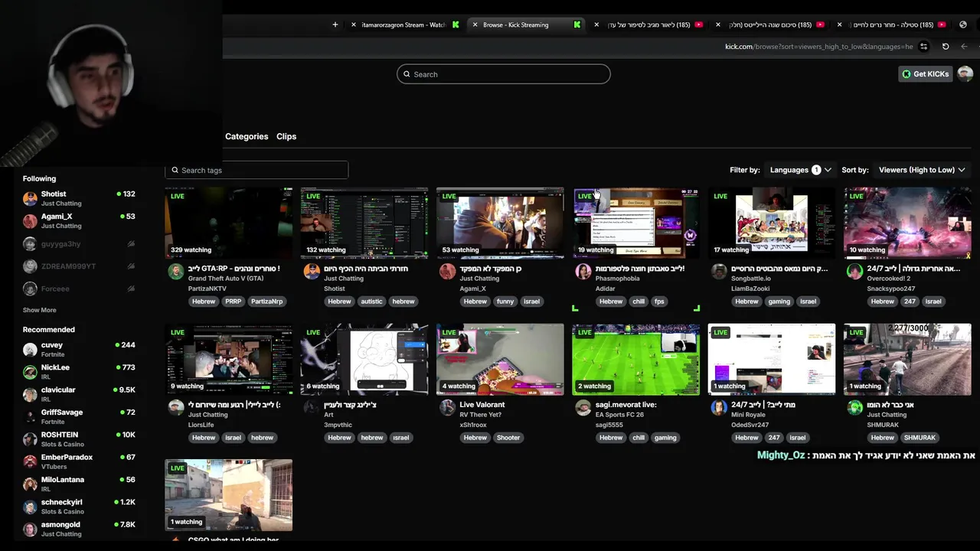The image size is (980, 551).
Task: Open the Languages filter dropdown
Action: click(x=800, y=170)
